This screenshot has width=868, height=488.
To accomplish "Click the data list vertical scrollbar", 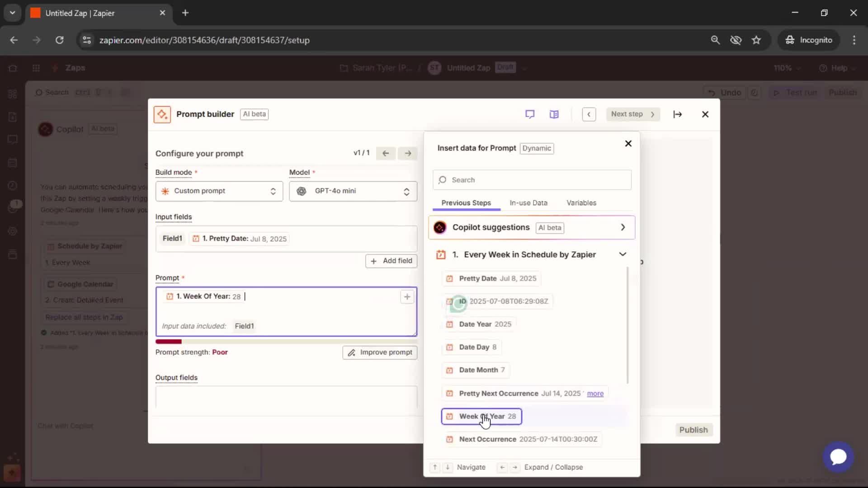I will click(x=627, y=325).
